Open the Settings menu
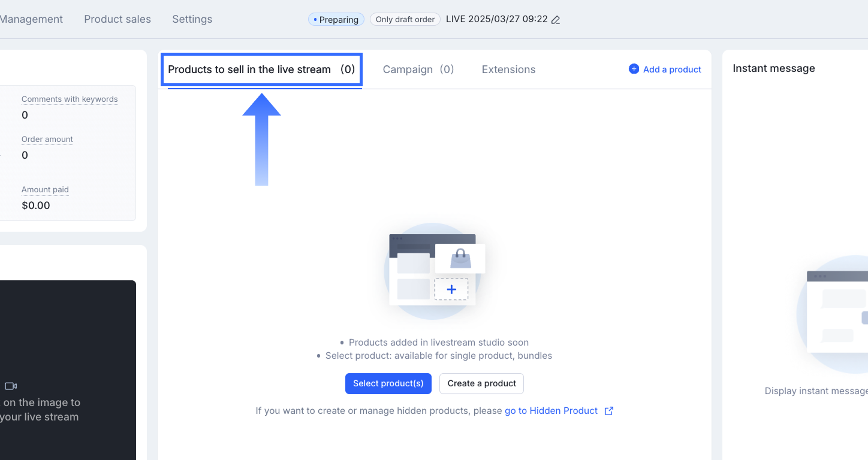The height and width of the screenshot is (460, 868). [192, 19]
